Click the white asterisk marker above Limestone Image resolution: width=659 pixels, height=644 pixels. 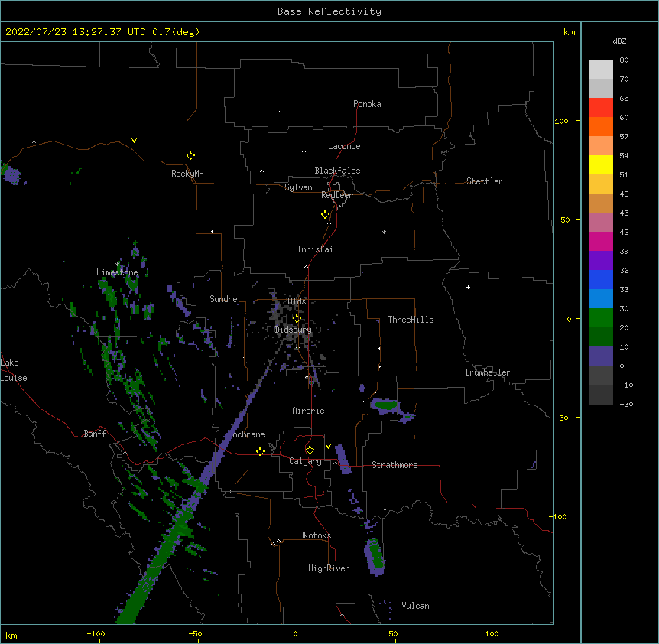point(118,264)
